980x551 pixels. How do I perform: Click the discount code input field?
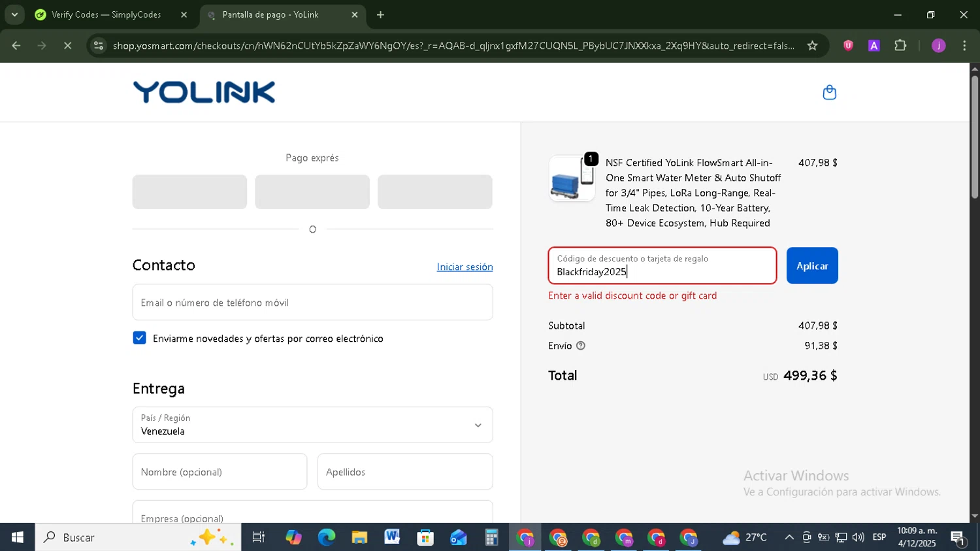(662, 265)
